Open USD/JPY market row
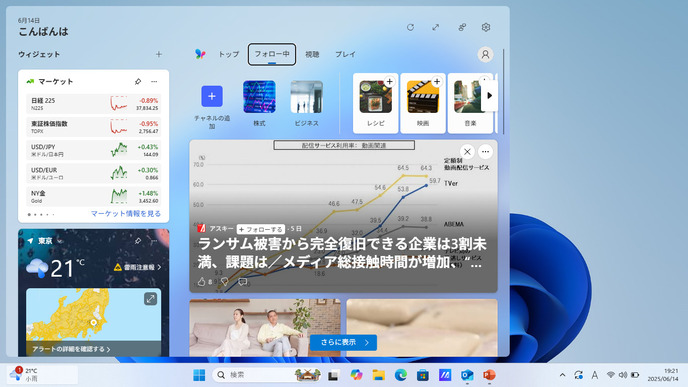This screenshot has height=387, width=688. click(93, 150)
